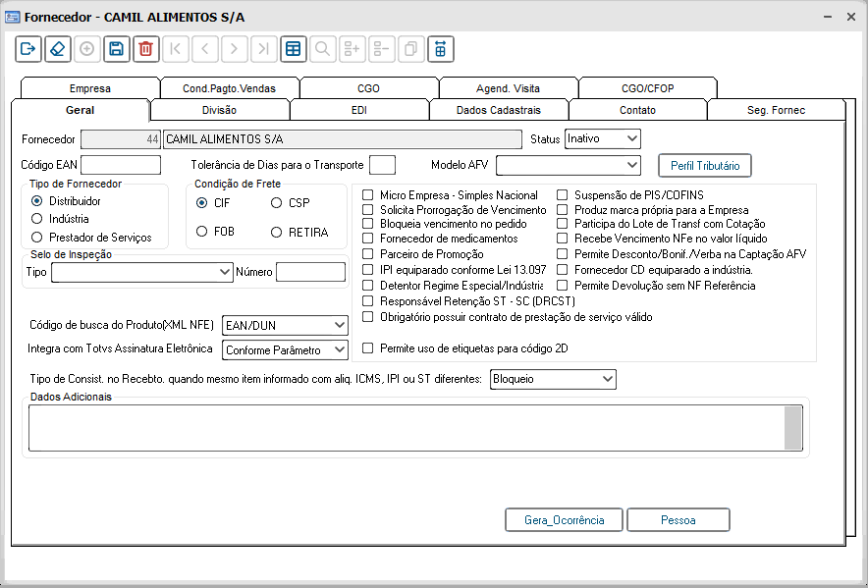Click the magnifying glass search icon
The height and width of the screenshot is (588, 868).
point(322,49)
